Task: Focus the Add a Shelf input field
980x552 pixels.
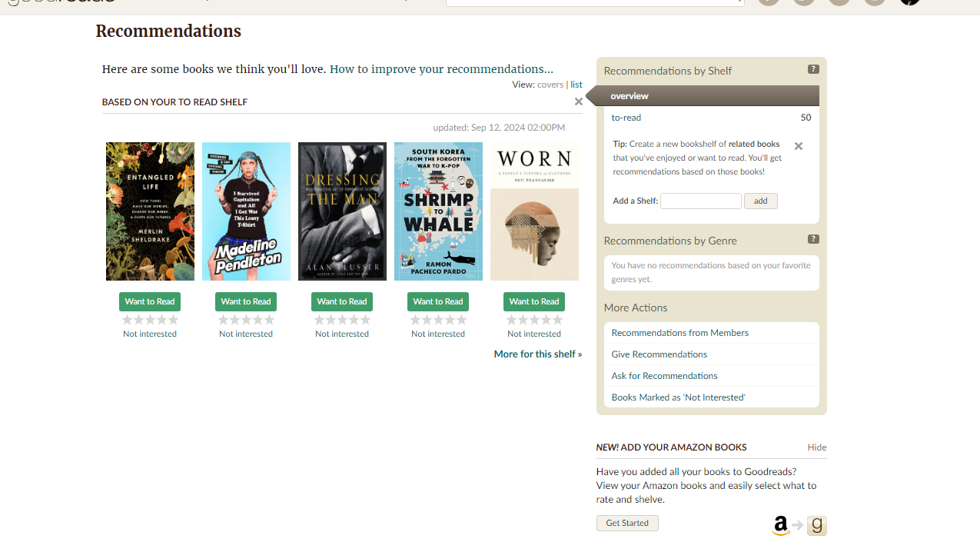Action: click(x=701, y=201)
